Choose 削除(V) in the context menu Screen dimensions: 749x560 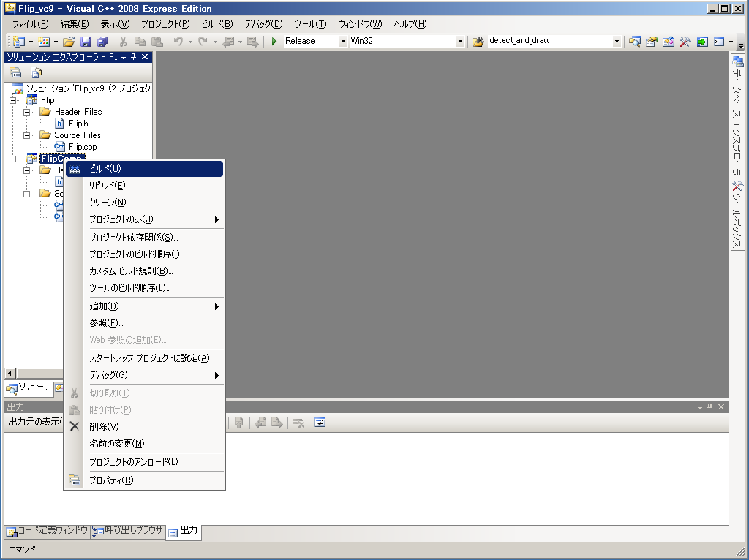point(144,426)
